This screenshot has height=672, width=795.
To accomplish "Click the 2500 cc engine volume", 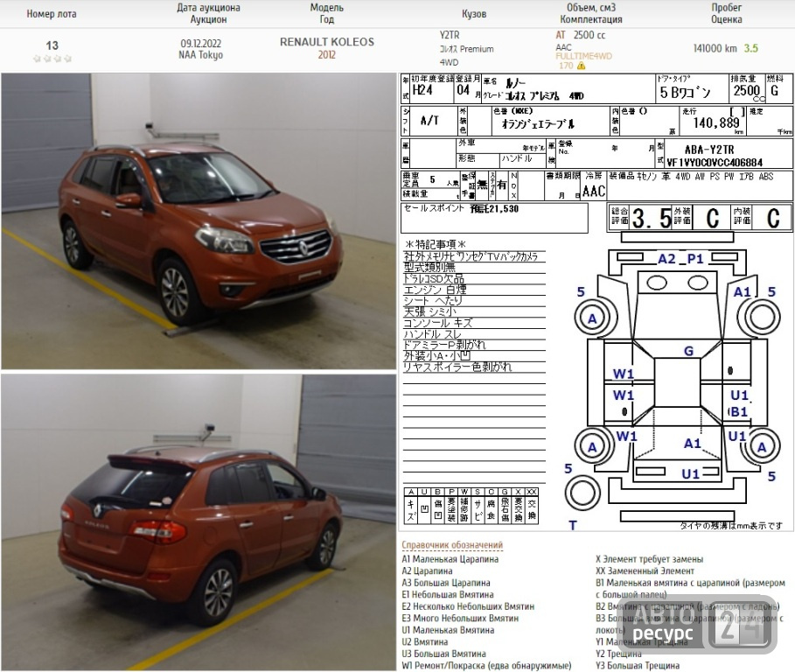I will coord(589,35).
